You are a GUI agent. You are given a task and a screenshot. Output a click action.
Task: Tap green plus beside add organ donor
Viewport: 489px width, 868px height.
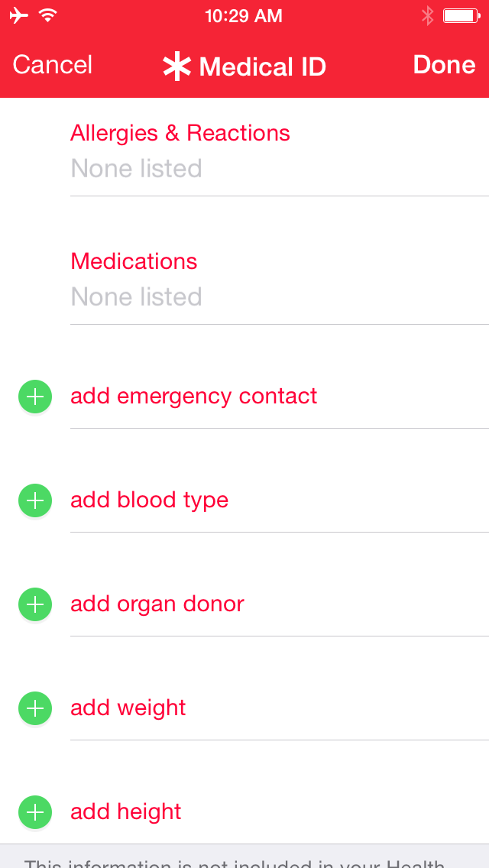35,604
